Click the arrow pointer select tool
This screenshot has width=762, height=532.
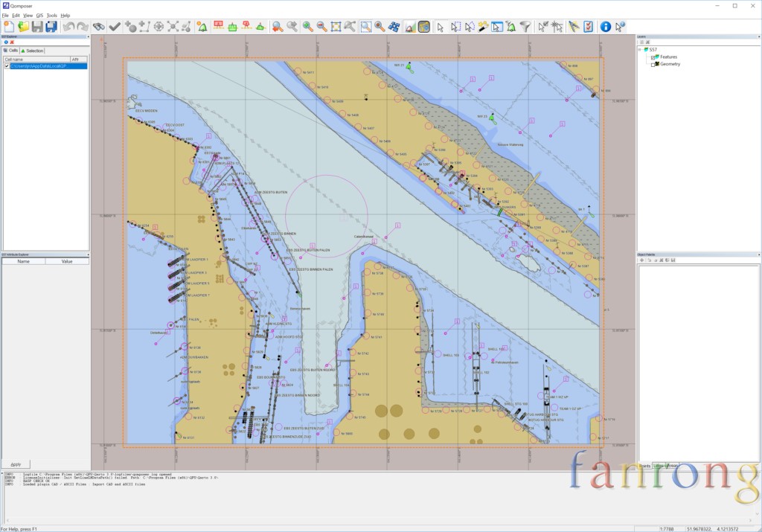click(x=441, y=27)
